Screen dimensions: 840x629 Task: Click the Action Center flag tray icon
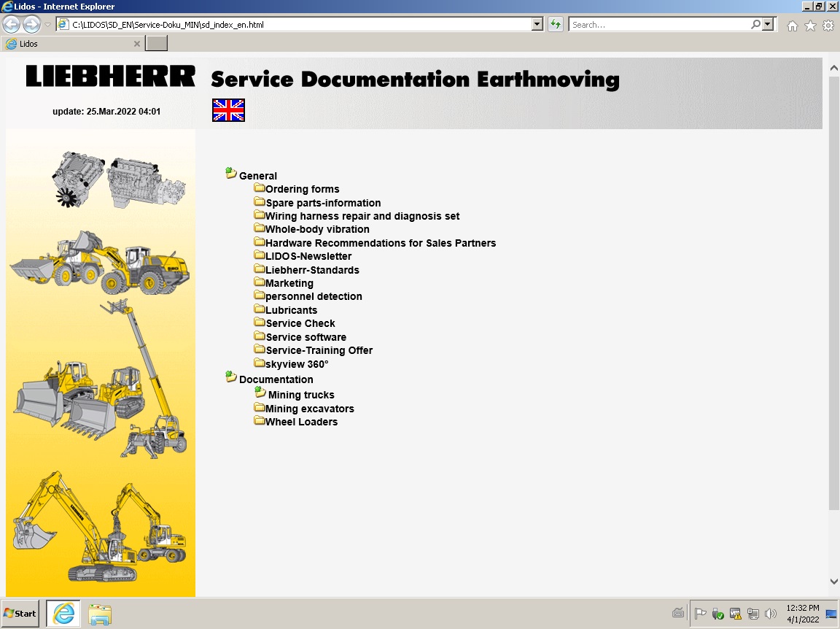(x=700, y=614)
